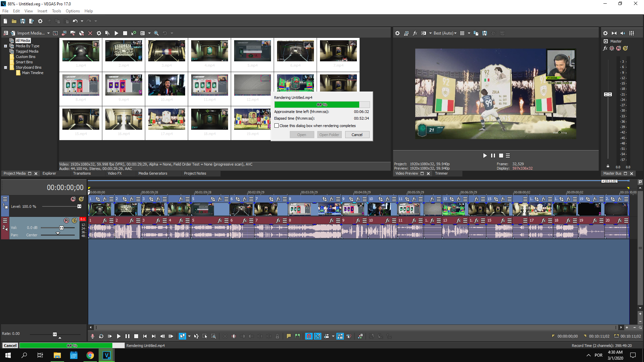Select the Normal Edit tool
644x362 pixels.
pos(182,336)
